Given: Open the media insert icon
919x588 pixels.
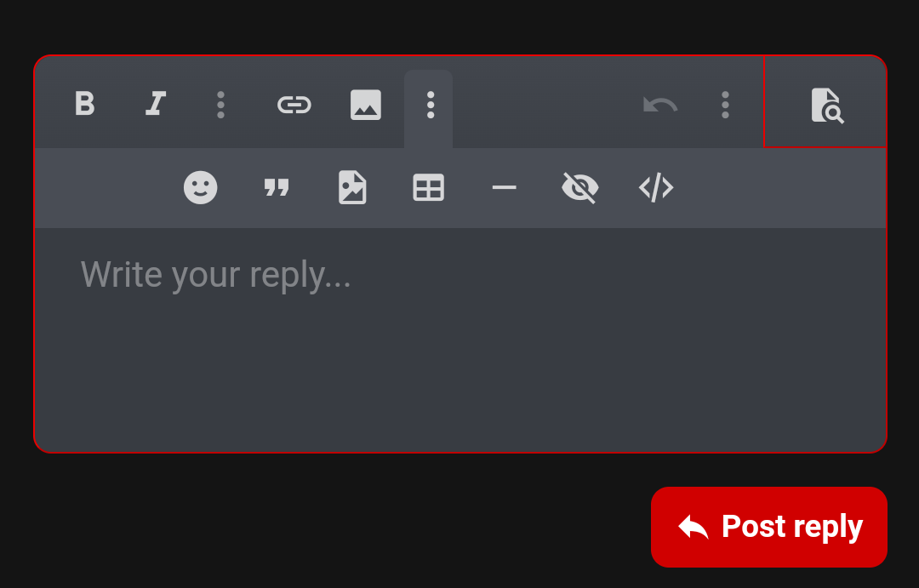Looking at the screenshot, I should click(352, 187).
